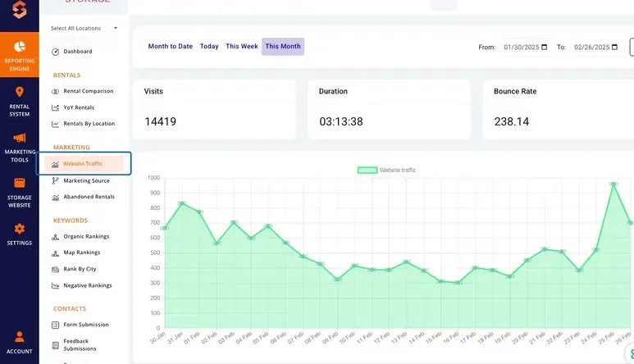Select the This Month tab

click(x=283, y=47)
